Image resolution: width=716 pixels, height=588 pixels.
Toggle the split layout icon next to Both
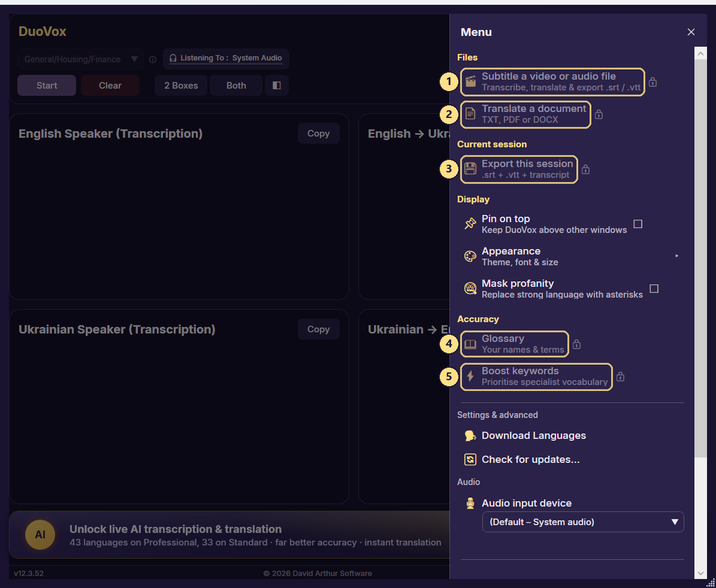click(276, 85)
